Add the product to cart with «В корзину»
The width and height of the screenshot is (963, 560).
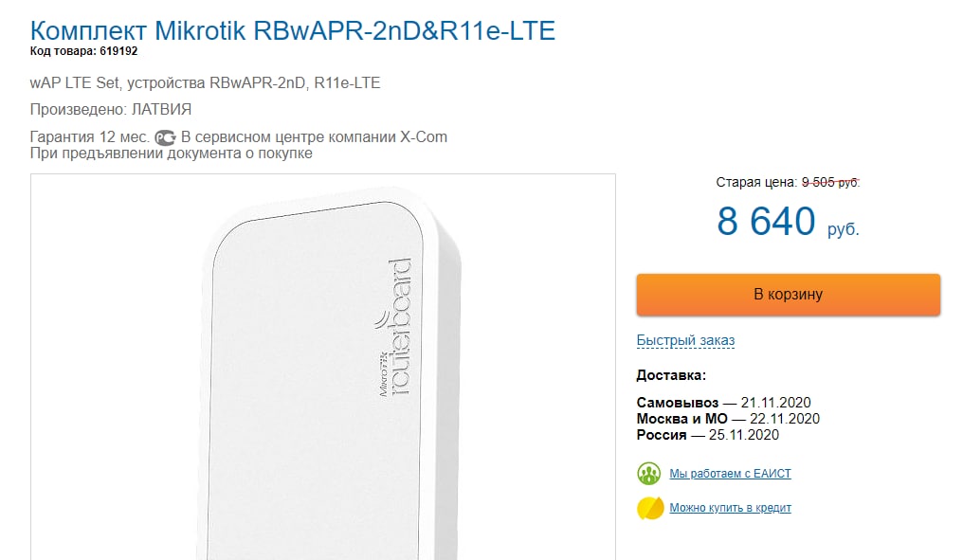pos(788,295)
